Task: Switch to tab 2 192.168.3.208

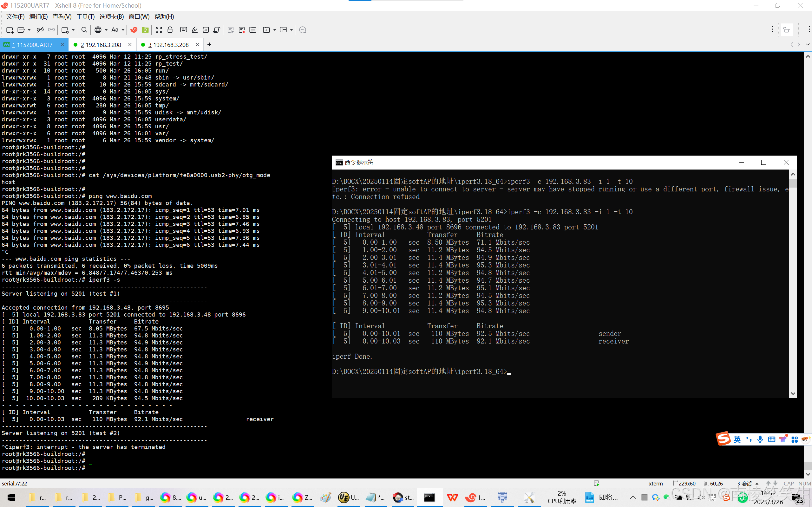Action: coord(101,45)
